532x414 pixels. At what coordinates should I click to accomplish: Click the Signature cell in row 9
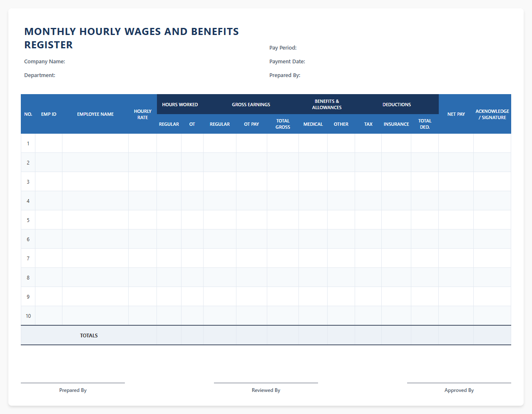point(492,297)
